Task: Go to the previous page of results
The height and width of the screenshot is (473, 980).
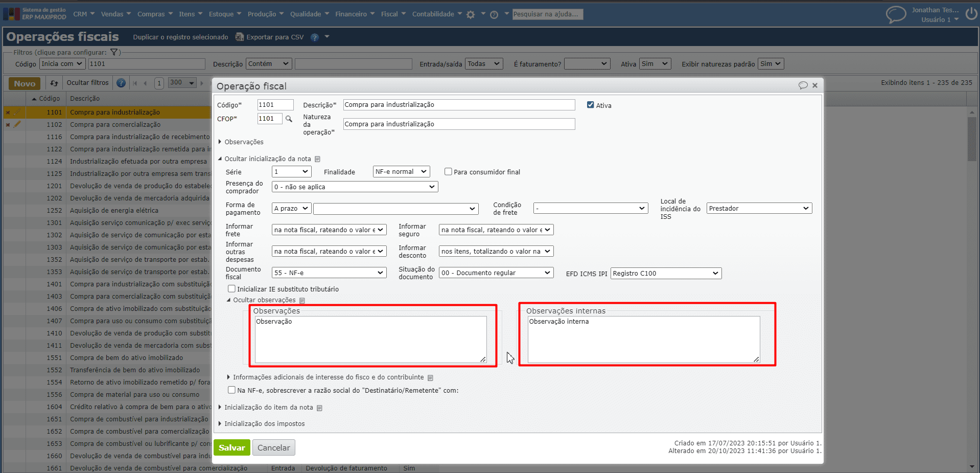Action: (146, 83)
